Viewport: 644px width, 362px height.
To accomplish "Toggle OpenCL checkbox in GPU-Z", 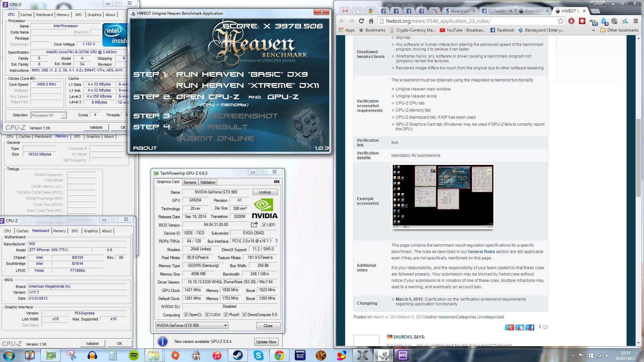I will tap(186, 315).
